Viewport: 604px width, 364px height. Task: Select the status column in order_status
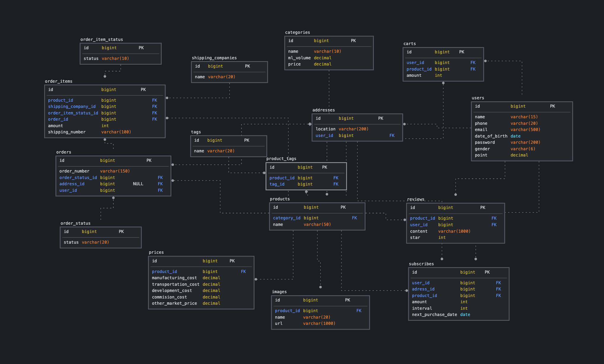click(x=71, y=242)
